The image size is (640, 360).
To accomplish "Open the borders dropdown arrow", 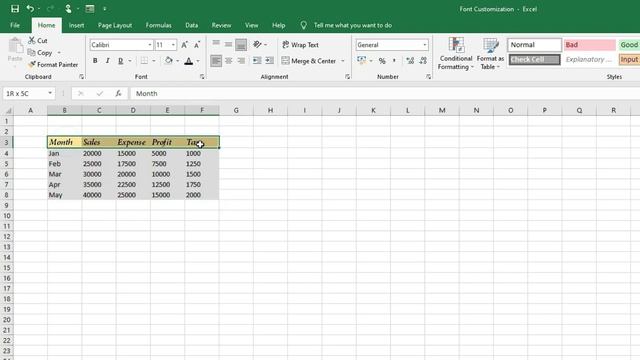I will coord(154,61).
